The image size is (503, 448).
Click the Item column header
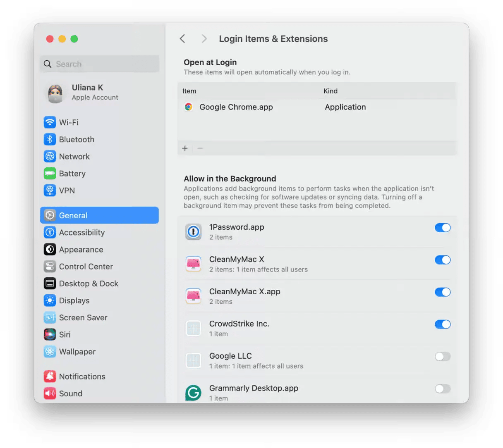[x=189, y=91]
